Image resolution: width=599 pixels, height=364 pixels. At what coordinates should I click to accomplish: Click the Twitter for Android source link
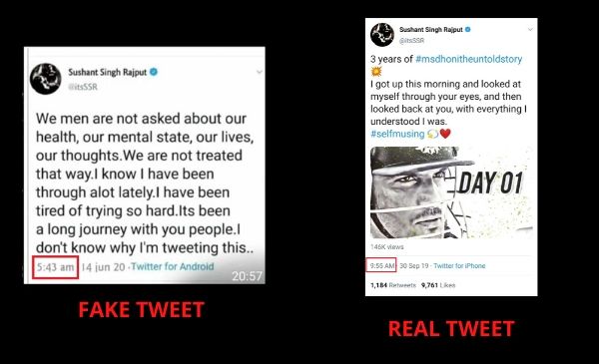coord(173,266)
